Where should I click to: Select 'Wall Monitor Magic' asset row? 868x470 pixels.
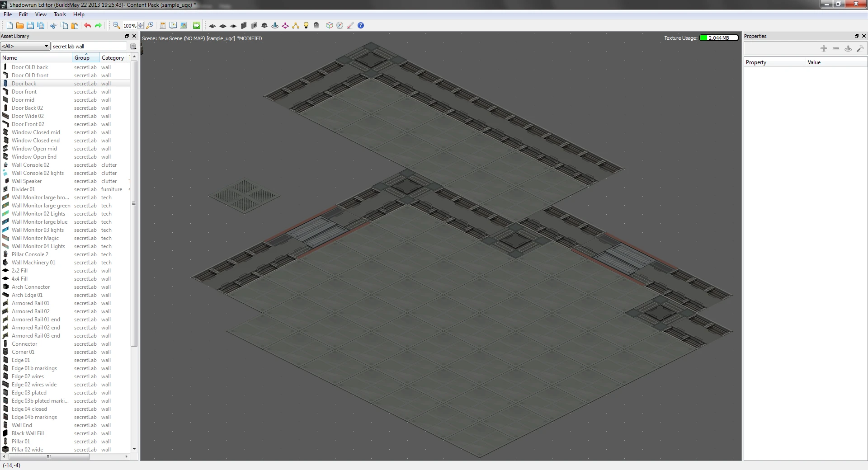point(66,238)
